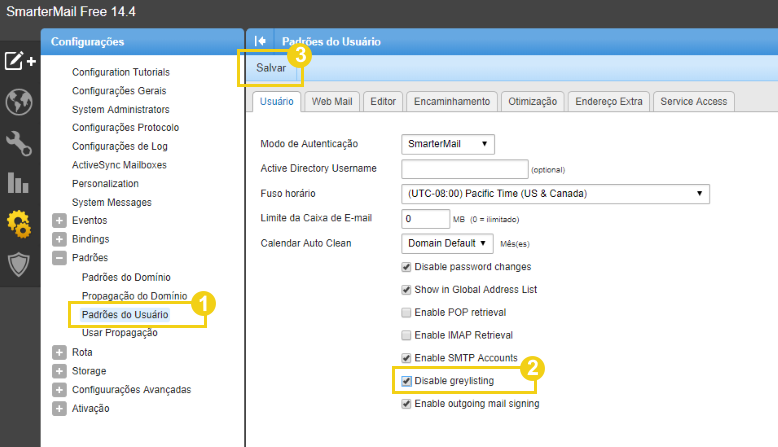The width and height of the screenshot is (778, 447).
Task: Open Modo de Autenticação dropdown
Action: pyautogui.click(x=448, y=144)
